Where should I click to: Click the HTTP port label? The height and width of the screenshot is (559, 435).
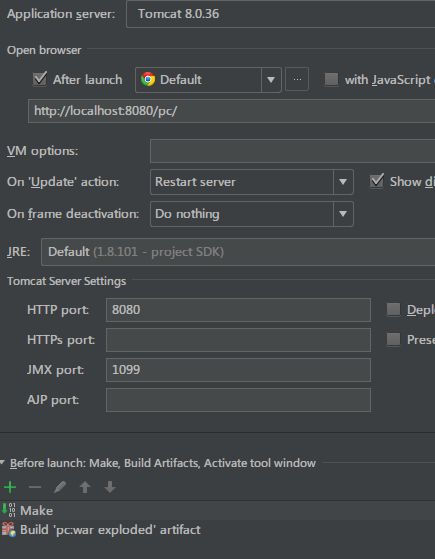click(x=58, y=310)
